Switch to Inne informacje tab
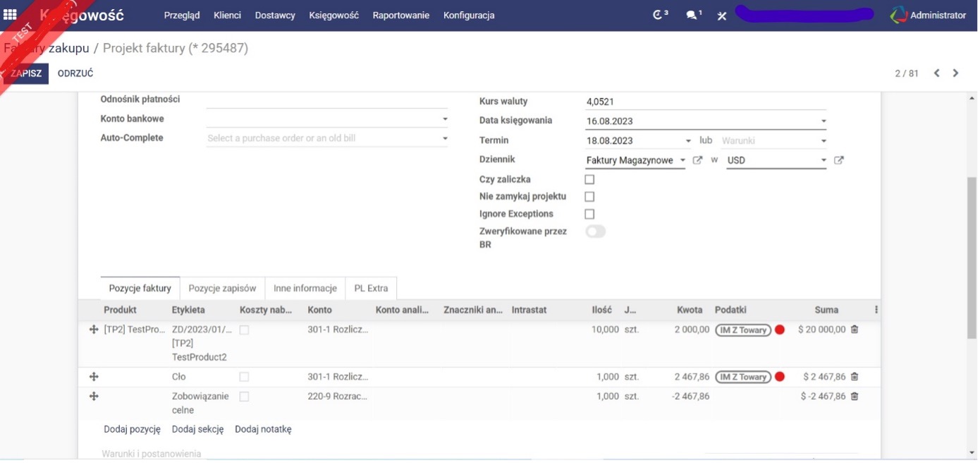The image size is (980, 463). (x=305, y=288)
